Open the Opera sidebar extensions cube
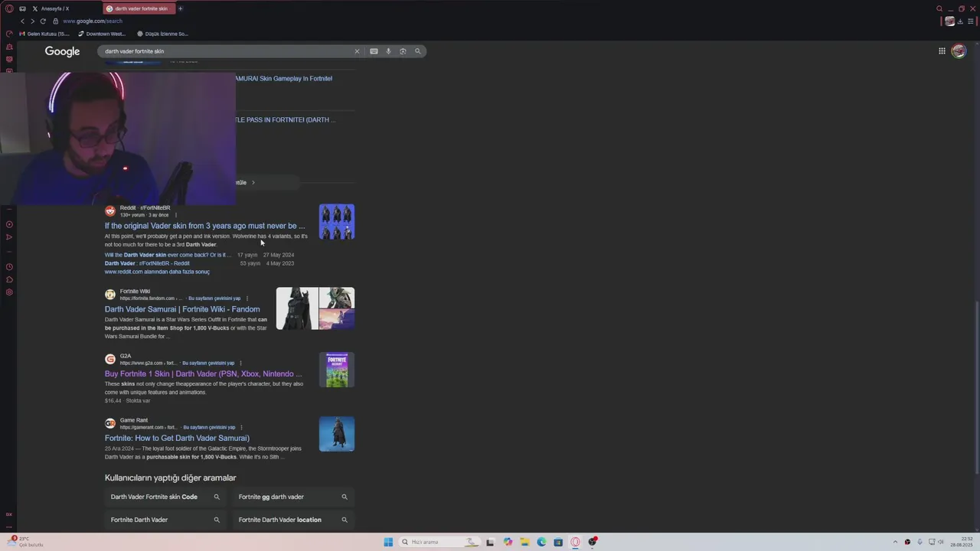The height and width of the screenshot is (551, 980). click(x=9, y=279)
